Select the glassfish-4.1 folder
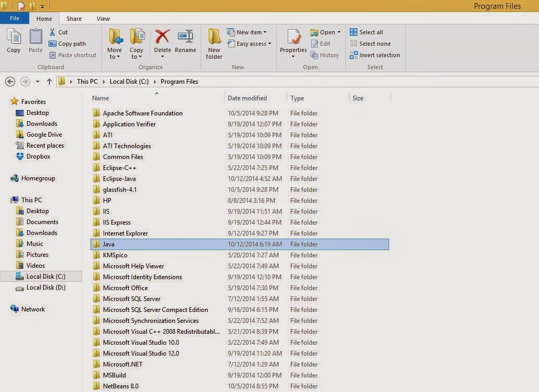 pyautogui.click(x=115, y=190)
